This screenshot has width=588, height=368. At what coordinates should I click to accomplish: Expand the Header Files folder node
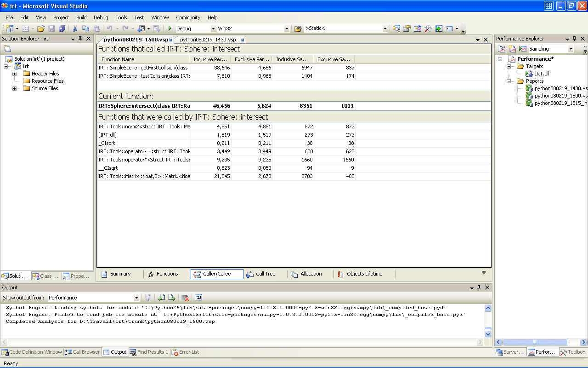15,74
